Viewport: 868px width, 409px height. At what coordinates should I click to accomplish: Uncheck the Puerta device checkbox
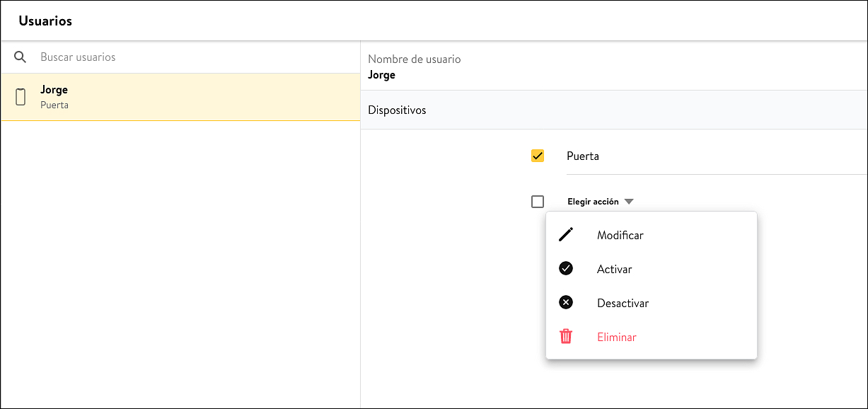(538, 156)
